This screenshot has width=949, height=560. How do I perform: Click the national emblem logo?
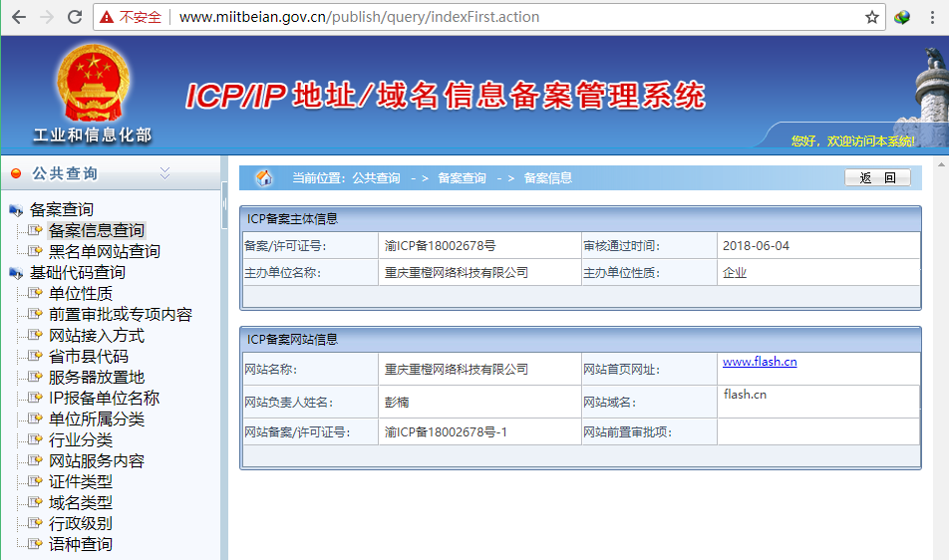point(94,83)
